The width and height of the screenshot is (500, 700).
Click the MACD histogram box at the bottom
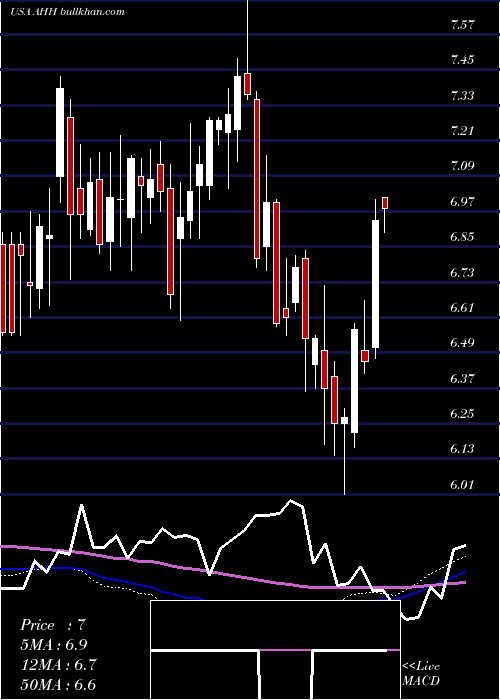point(275,650)
